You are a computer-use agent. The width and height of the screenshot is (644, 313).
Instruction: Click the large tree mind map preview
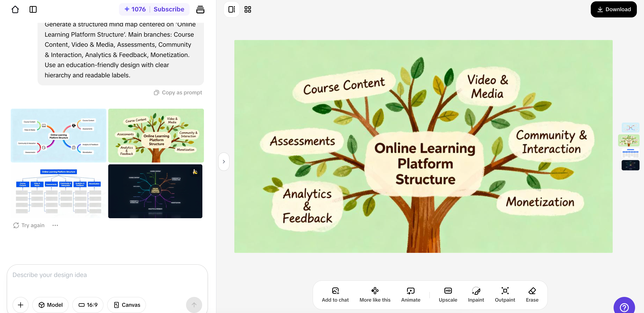[423, 146]
